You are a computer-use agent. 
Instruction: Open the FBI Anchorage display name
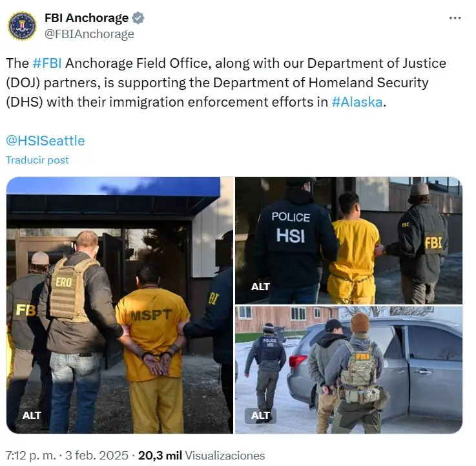[x=87, y=18]
